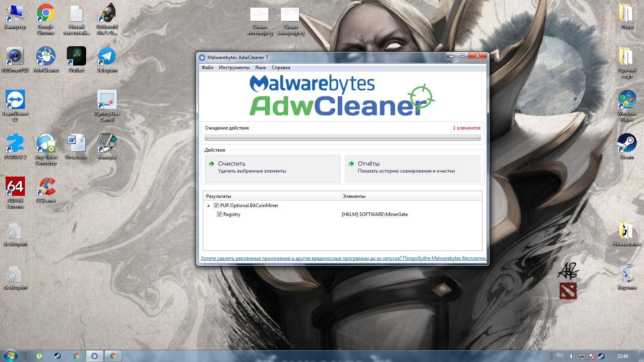Select the Камеры desktop shortcut
644x362 pixels.
107,146
